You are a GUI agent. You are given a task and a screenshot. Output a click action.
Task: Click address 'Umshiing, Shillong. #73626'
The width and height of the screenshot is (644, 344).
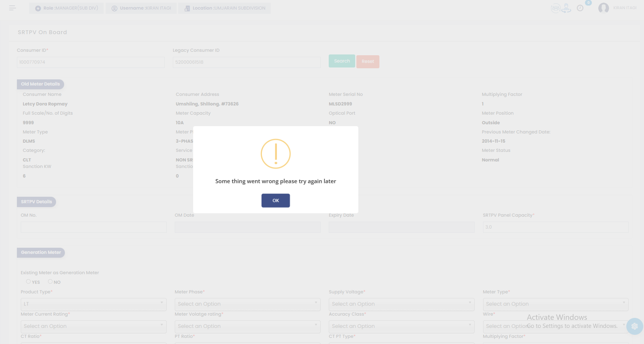coord(207,104)
